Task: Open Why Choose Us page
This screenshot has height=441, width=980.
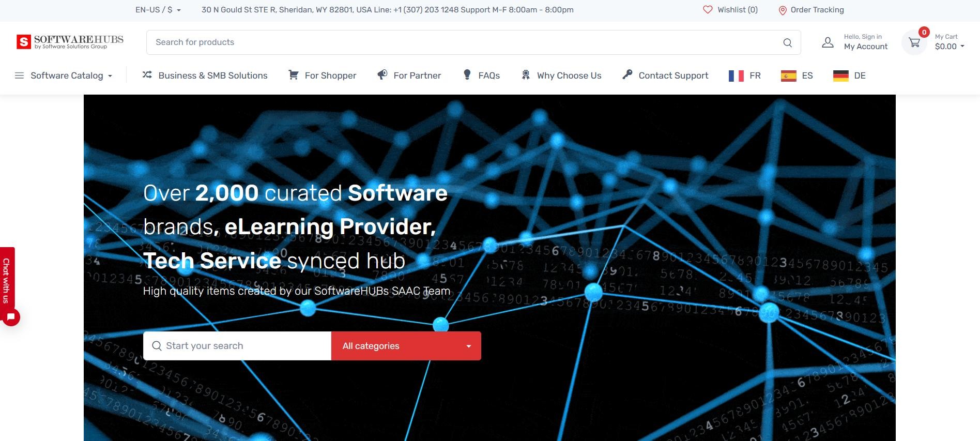Action: (561, 75)
